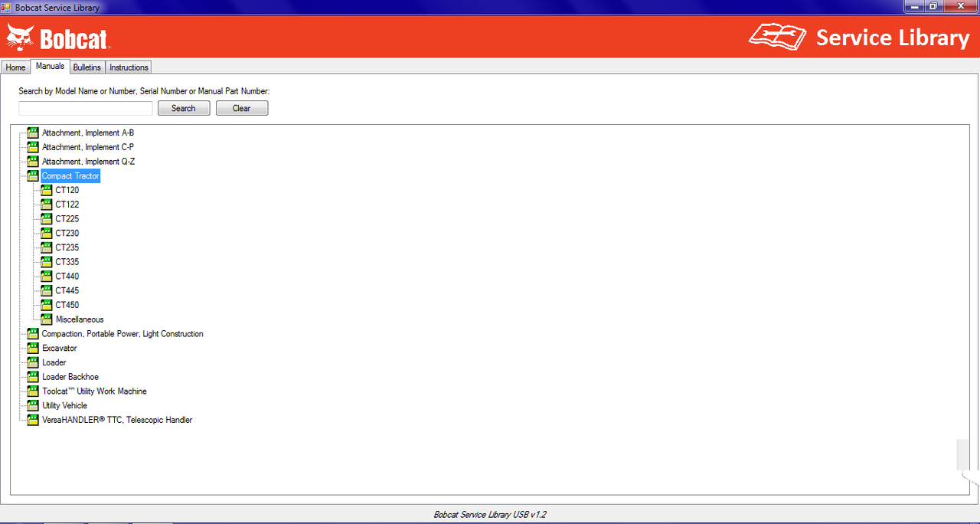The image size is (980, 524).
Task: Click the Service Library open book icon
Action: [x=777, y=37]
